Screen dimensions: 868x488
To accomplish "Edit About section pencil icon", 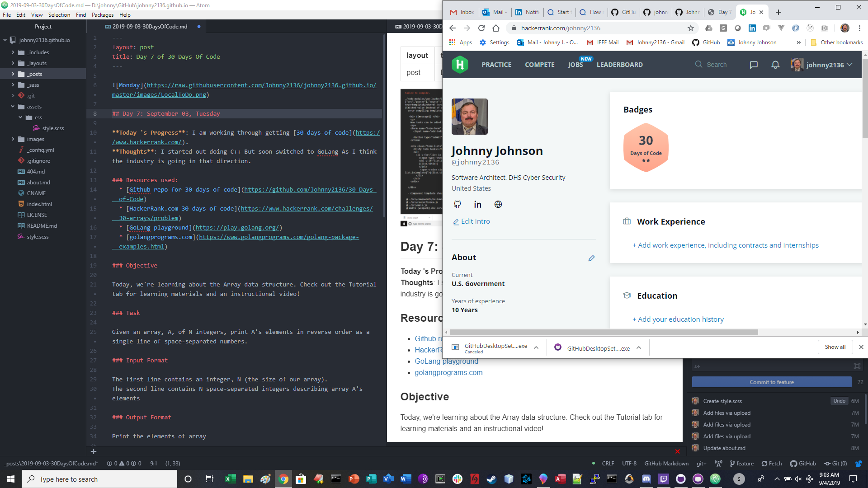I will [x=591, y=258].
